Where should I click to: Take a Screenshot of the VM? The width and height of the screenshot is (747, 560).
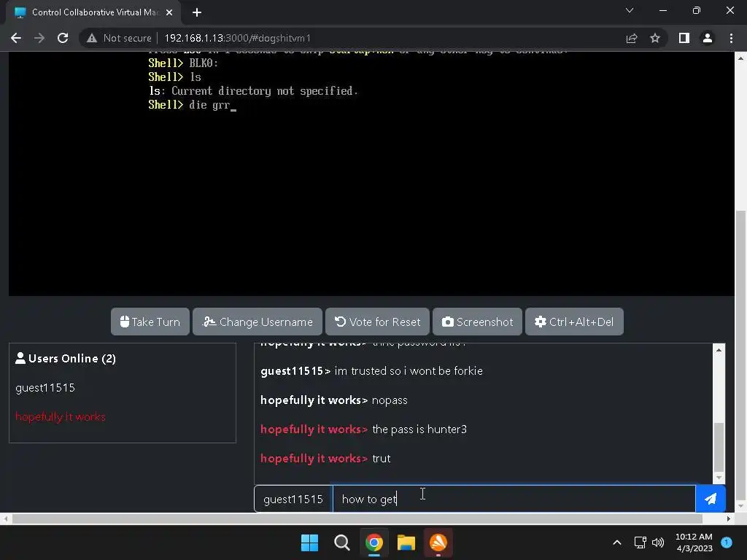[x=477, y=322]
